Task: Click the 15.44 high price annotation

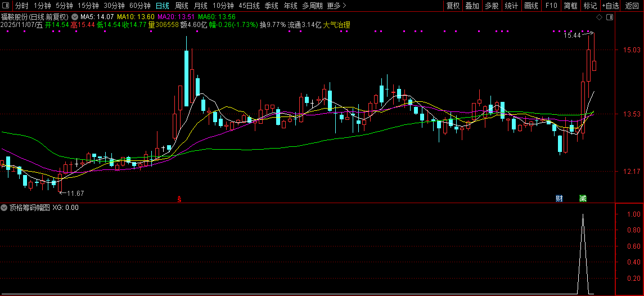Action: pyautogui.click(x=572, y=36)
